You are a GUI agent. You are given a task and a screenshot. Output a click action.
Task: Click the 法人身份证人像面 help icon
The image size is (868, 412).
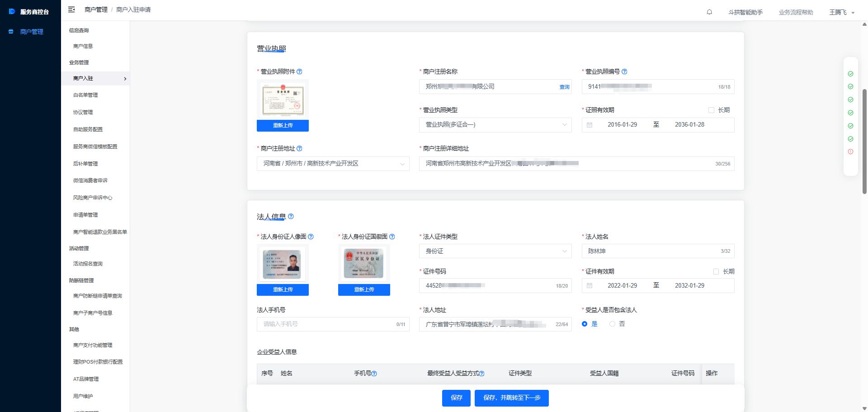pos(311,237)
